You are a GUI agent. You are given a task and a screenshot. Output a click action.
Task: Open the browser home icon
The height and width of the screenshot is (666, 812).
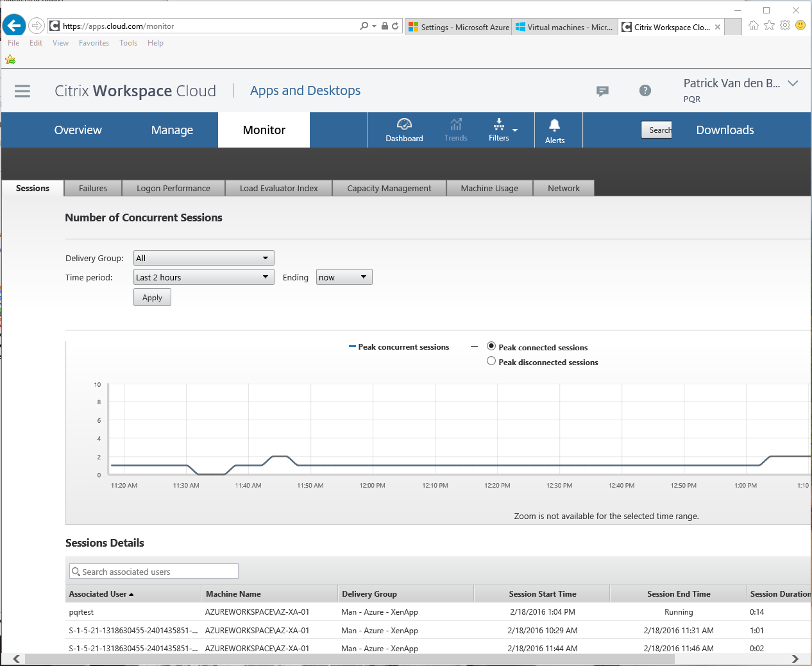(x=753, y=26)
